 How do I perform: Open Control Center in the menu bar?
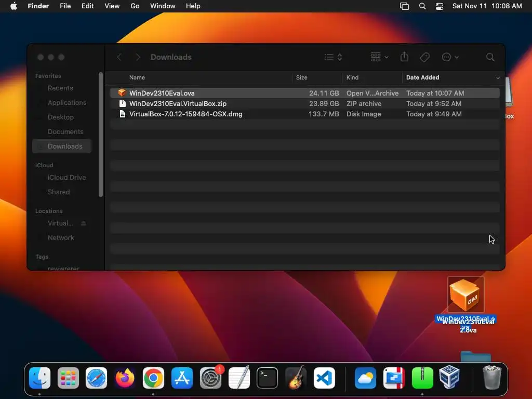click(440, 6)
